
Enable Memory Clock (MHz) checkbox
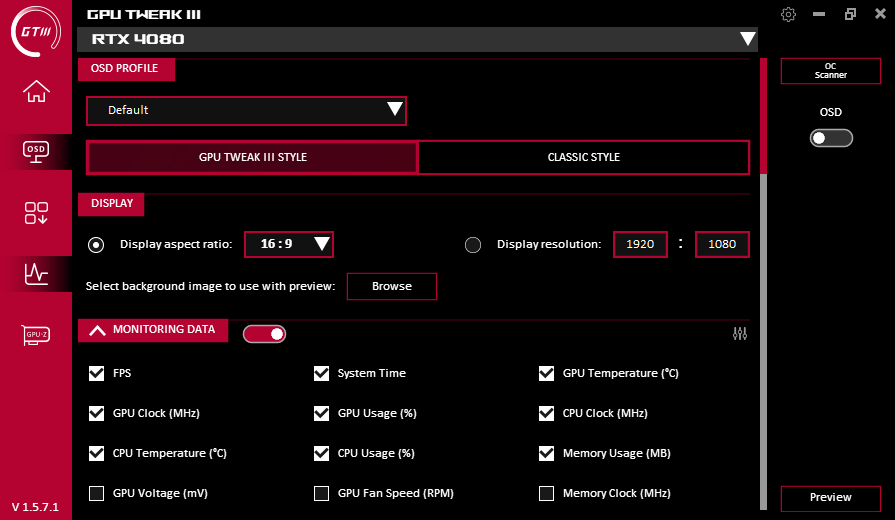(546, 493)
